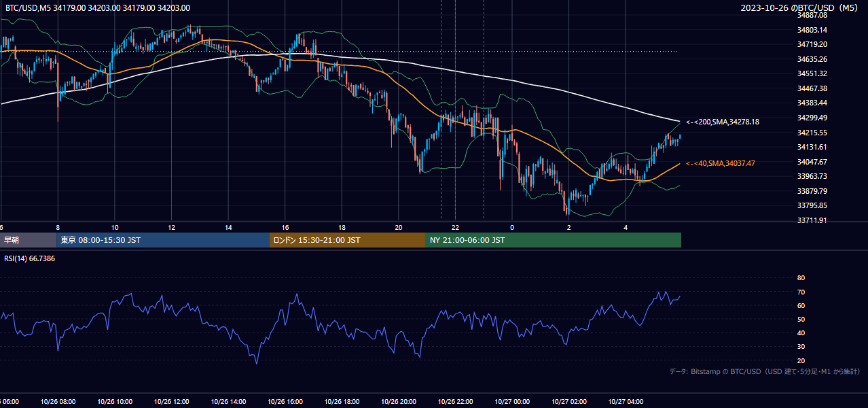This screenshot has height=408, width=868.
Task: Click the RSI(14) 66.7386 indicator label
Action: coord(30,258)
